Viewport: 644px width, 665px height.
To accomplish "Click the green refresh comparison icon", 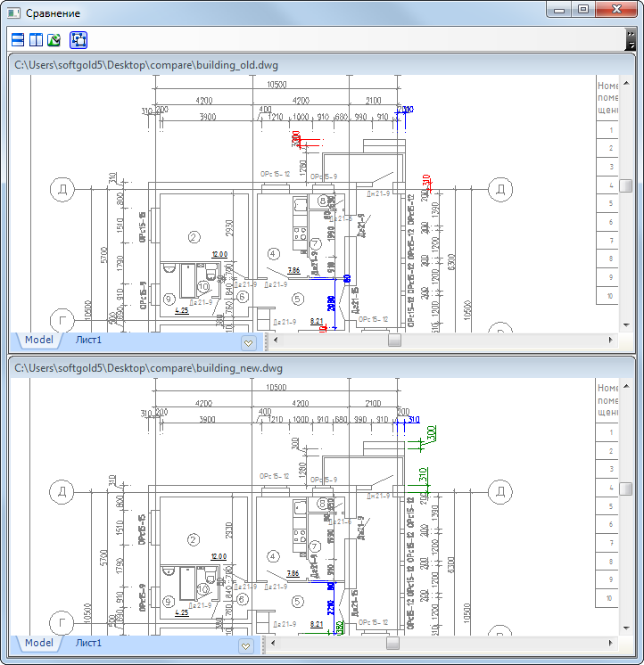I will (54, 40).
